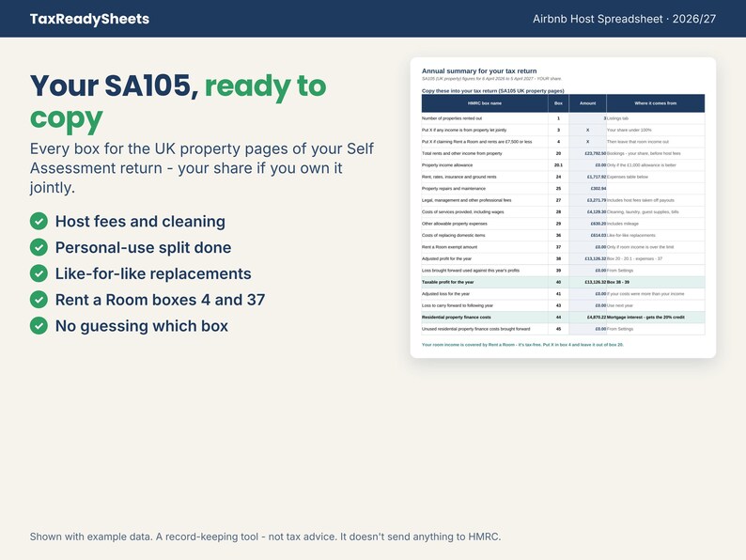
Task: Click 'Rent, rates, insurance and ground rents' label
Action: click(459, 177)
